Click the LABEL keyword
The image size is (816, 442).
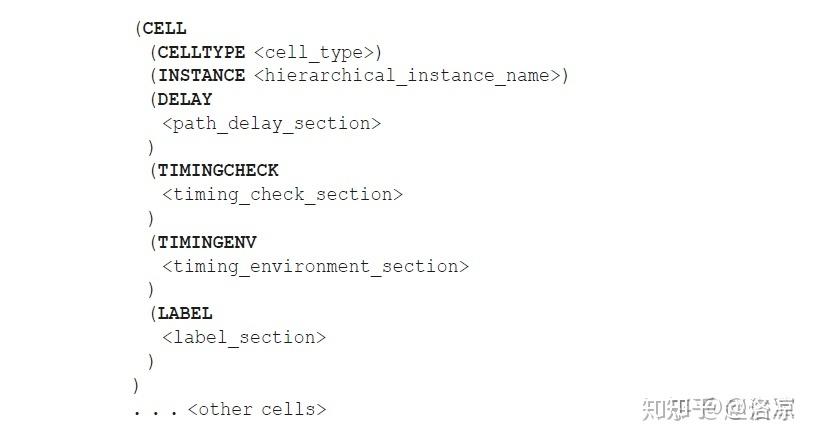185,313
